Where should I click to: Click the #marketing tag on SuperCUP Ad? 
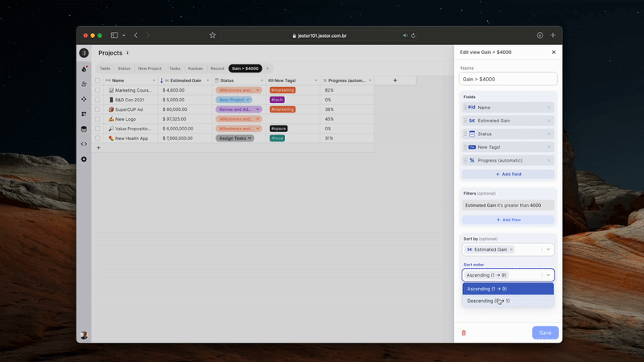click(283, 109)
